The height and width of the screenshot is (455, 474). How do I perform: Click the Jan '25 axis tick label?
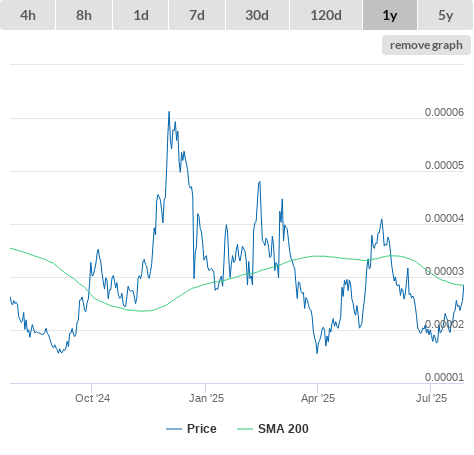[206, 398]
